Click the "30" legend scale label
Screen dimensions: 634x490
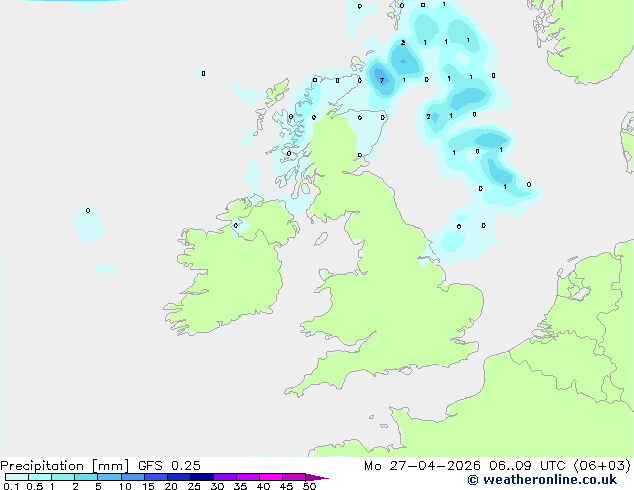pos(217,486)
